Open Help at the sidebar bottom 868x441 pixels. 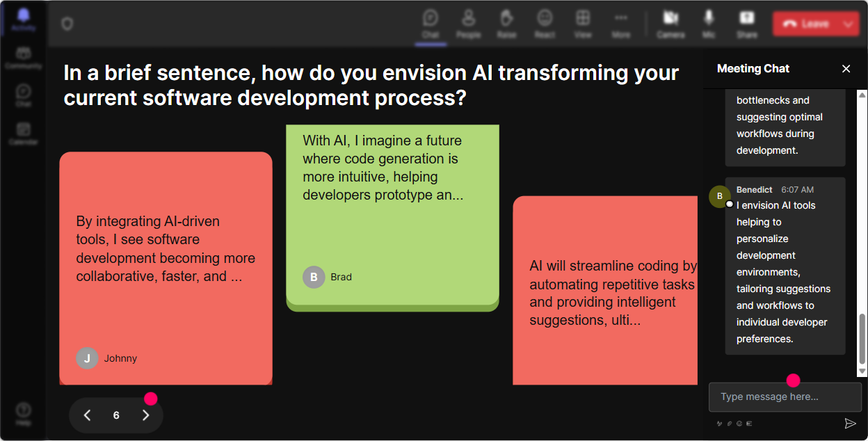pyautogui.click(x=24, y=413)
